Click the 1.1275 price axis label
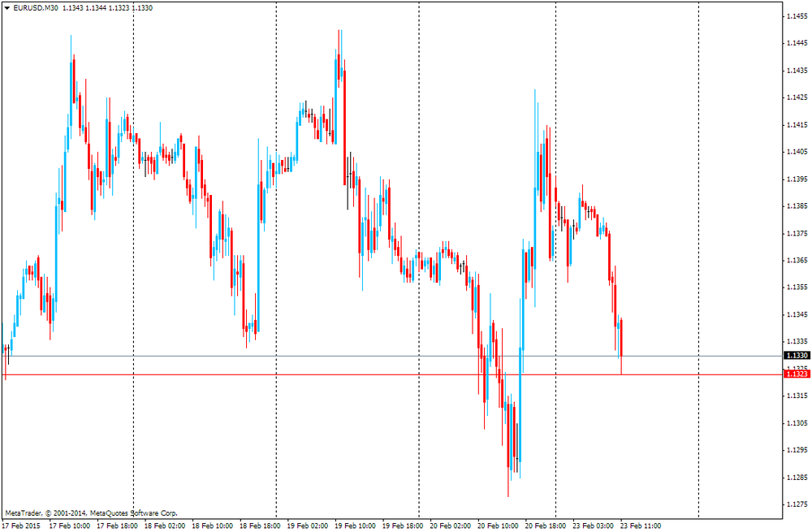The height and width of the screenshot is (532, 812). click(x=797, y=504)
